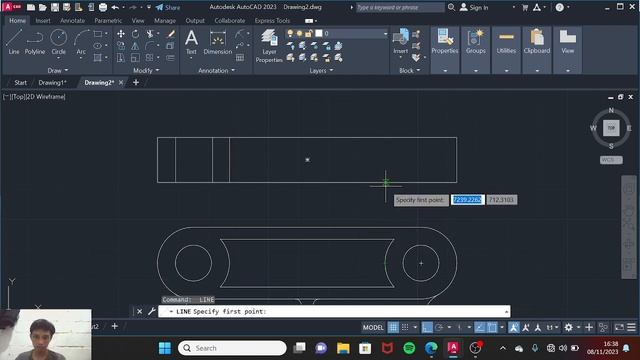Select the Mirror tool
The height and width of the screenshot is (360, 640).
pyautogui.click(x=135, y=46)
